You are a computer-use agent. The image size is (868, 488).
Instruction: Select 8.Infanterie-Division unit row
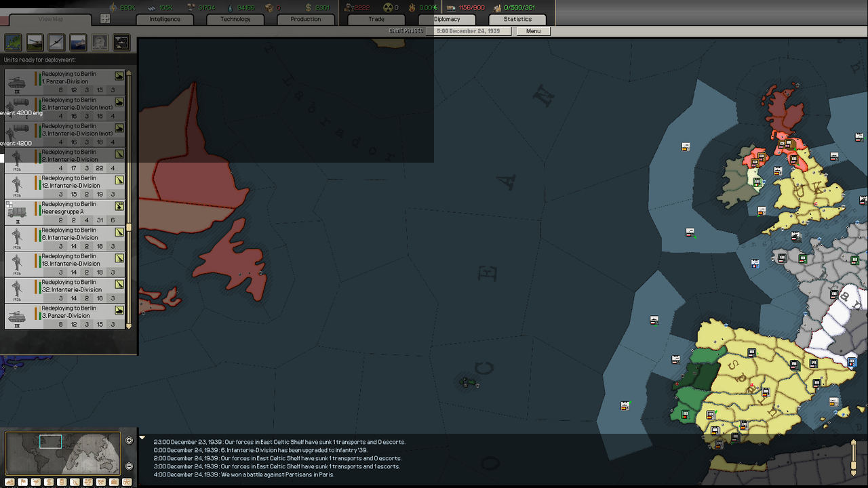[x=65, y=239]
